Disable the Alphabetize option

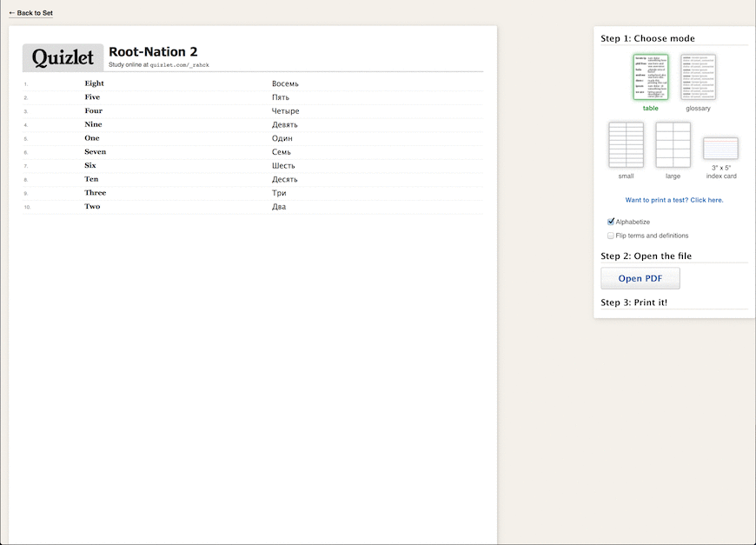(x=611, y=222)
